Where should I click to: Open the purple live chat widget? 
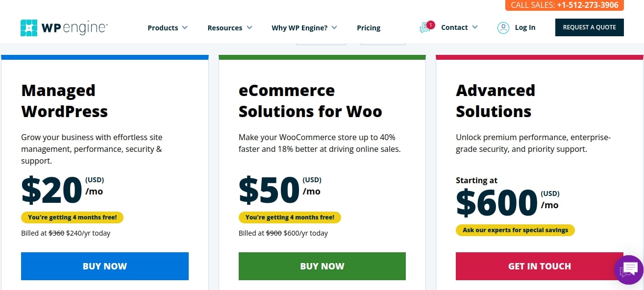point(628,270)
